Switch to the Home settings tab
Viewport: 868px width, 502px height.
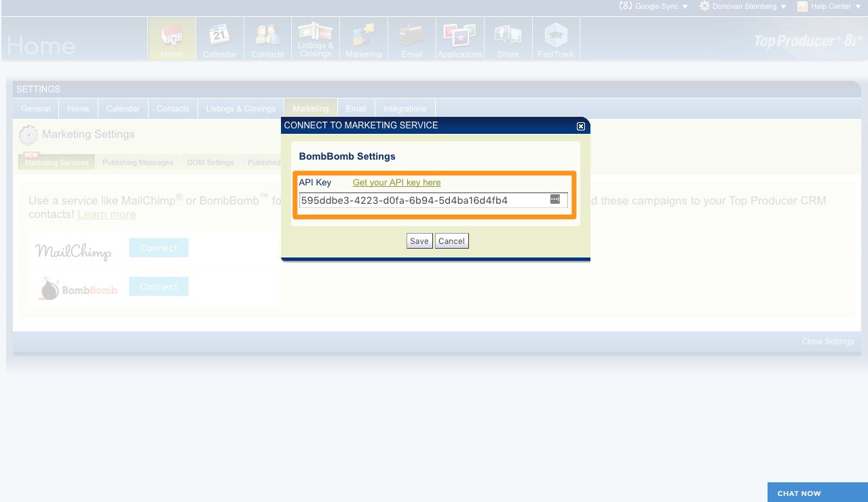point(78,109)
